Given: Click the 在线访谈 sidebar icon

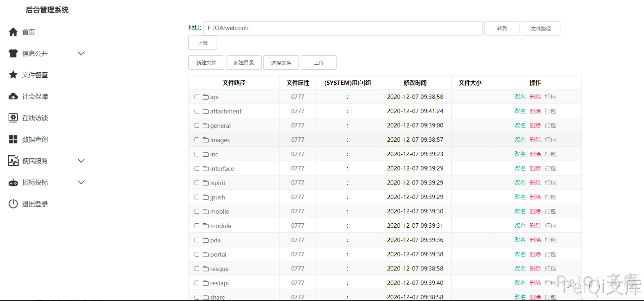Looking at the screenshot, I should pos(13,118).
